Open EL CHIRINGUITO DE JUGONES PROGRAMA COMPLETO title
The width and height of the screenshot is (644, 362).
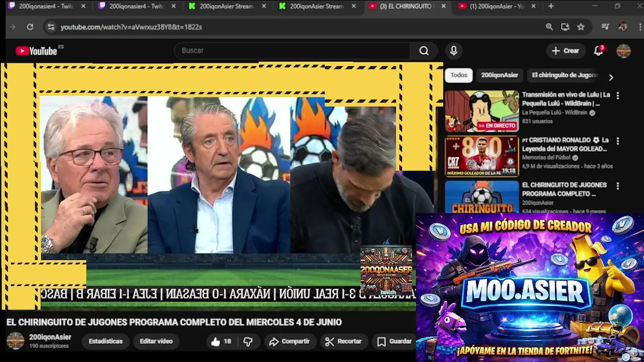(x=564, y=189)
